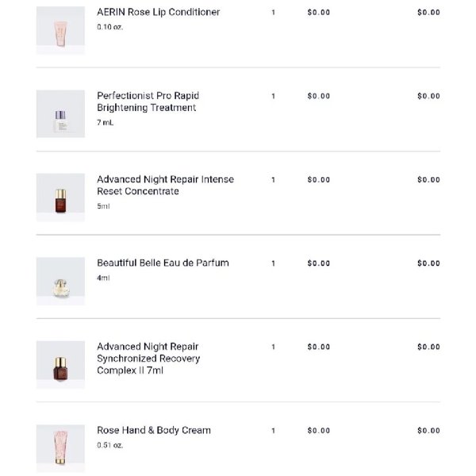The height and width of the screenshot is (476, 476).
Task: Select the Advanced Night Repair Intense Reset bottle image
Action: 60,198
